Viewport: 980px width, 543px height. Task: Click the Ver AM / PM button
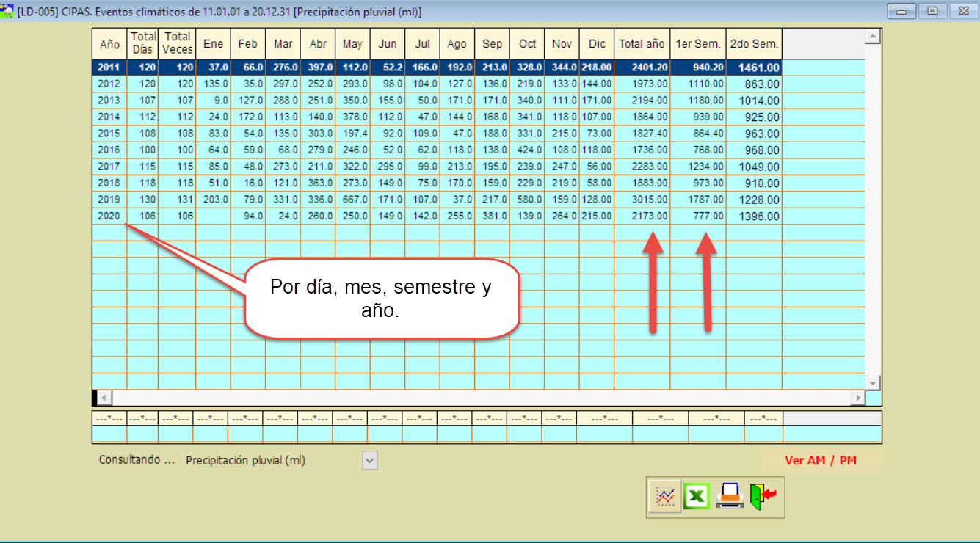821,461
